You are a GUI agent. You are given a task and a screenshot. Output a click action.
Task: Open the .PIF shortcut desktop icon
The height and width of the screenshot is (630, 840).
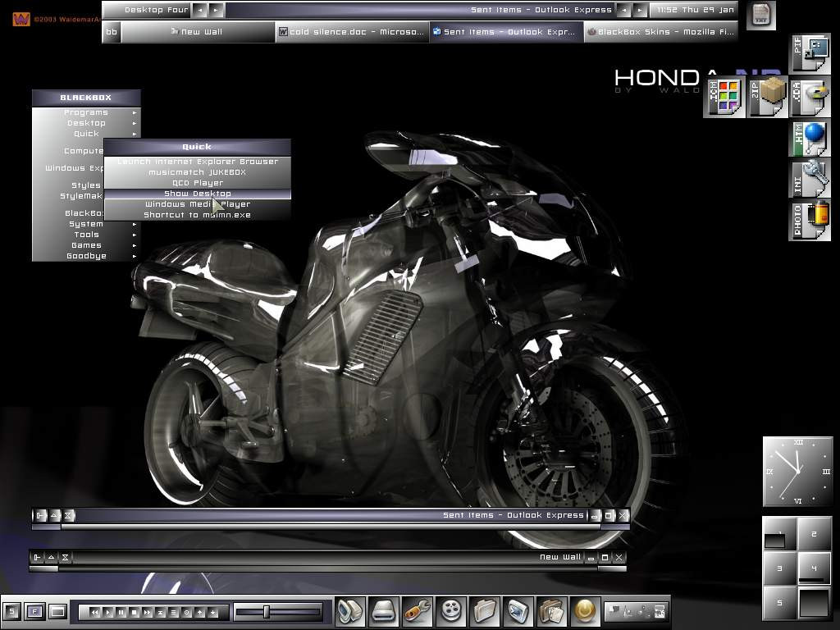(x=810, y=54)
